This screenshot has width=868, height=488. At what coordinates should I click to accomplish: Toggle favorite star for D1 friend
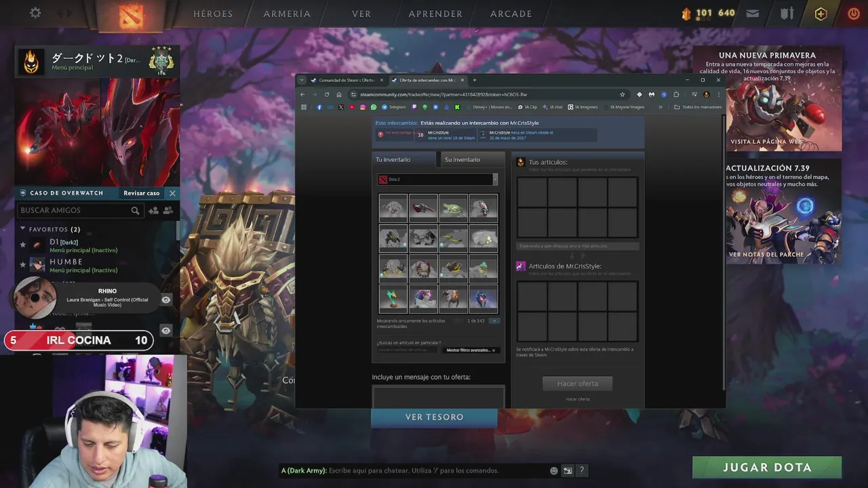point(23,245)
